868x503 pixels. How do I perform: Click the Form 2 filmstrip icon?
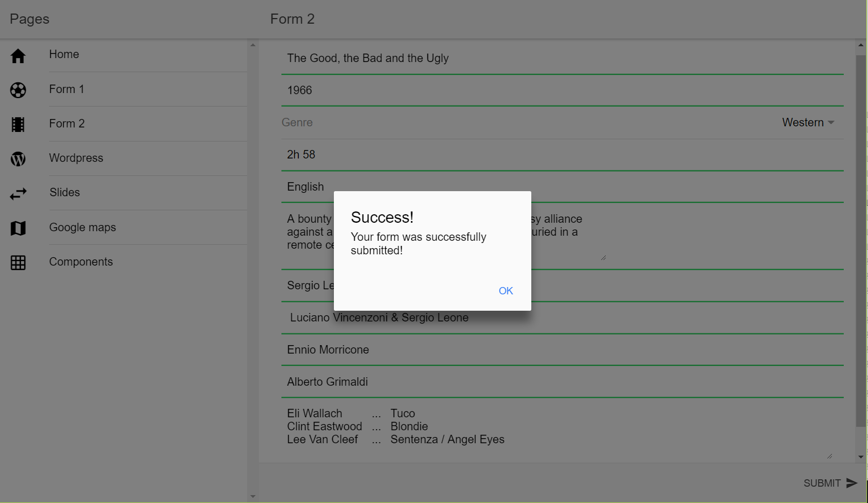click(18, 125)
